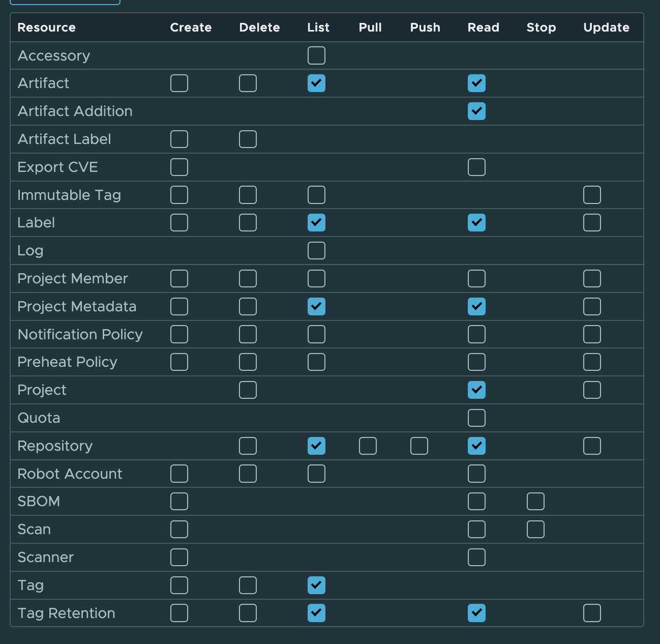The height and width of the screenshot is (644, 660).
Task: Enable Repository Pull permission
Action: point(368,446)
